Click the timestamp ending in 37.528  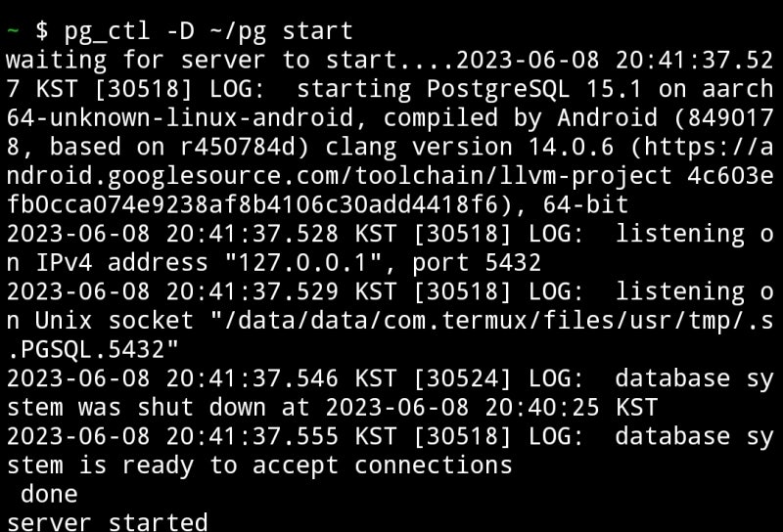click(172, 234)
